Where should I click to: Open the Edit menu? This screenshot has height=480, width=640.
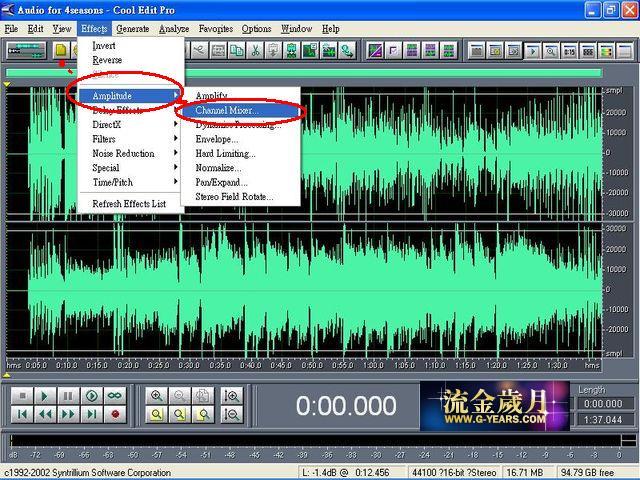(x=36, y=29)
